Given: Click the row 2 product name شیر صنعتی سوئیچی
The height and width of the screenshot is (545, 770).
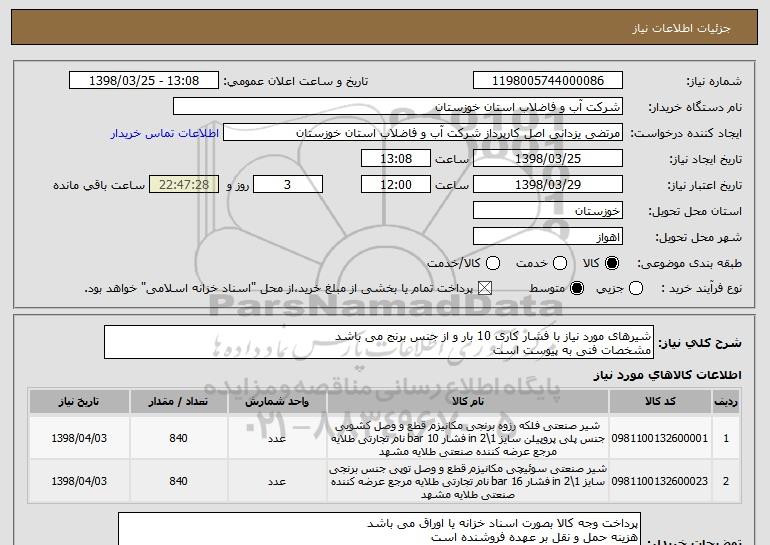Looking at the screenshot, I should pyautogui.click(x=468, y=481).
